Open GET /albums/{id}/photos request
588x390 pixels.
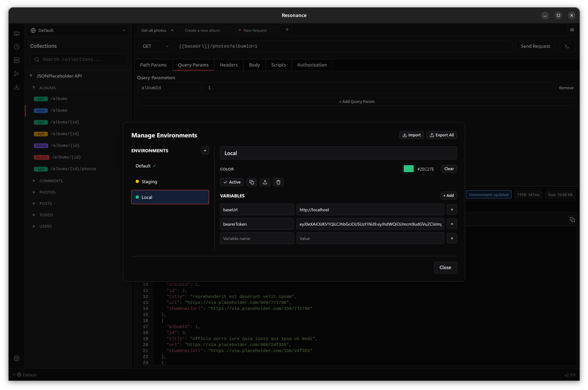tap(78, 169)
